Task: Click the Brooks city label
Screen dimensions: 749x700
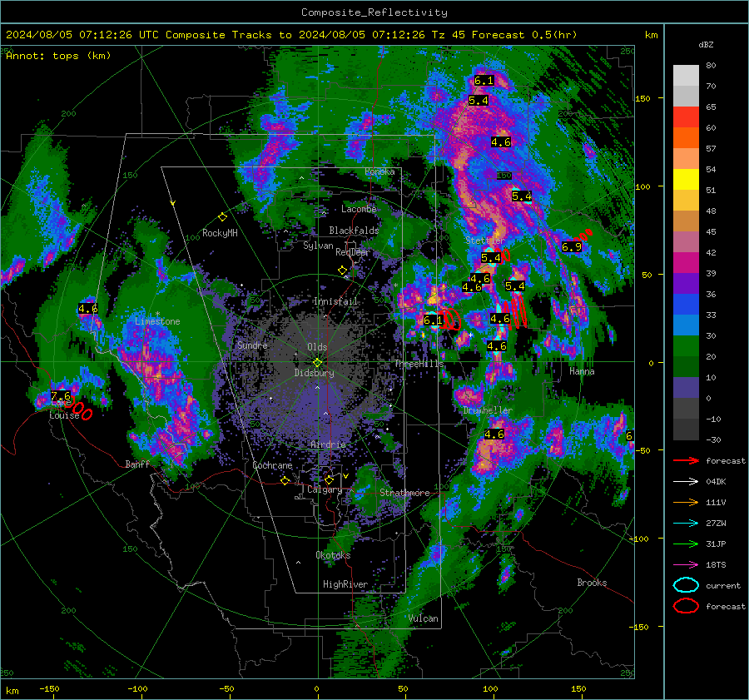Action: (x=592, y=583)
